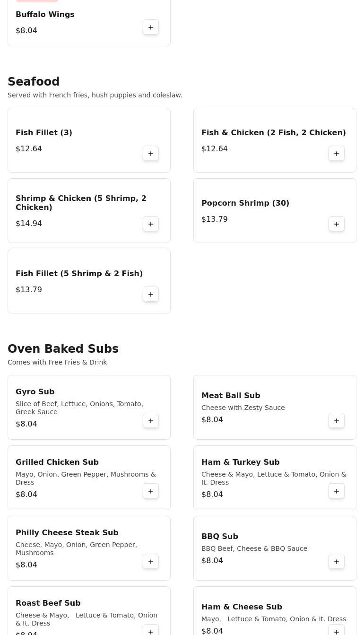Image resolution: width=364 pixels, height=635 pixels.
Task: Add BBQ Sub to cart
Action: [x=337, y=562]
